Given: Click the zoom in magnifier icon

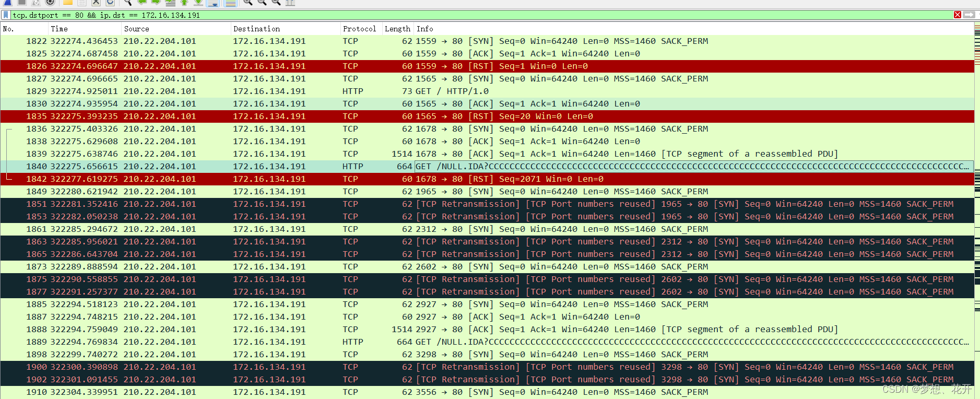Looking at the screenshot, I should click(x=248, y=3).
